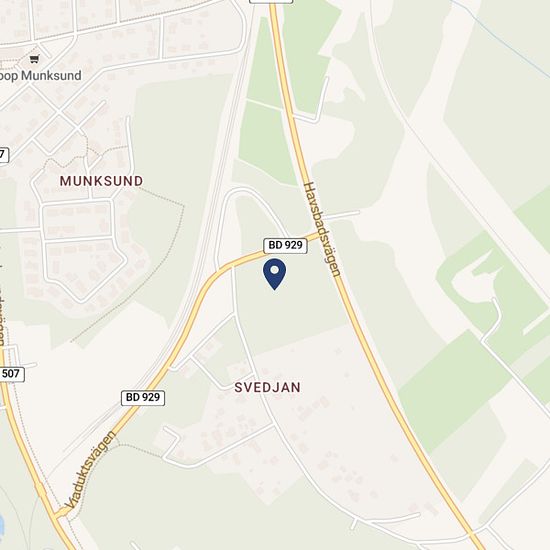
Task: Click the Viaduktsvägen street label
Action: pyautogui.click(x=90, y=469)
